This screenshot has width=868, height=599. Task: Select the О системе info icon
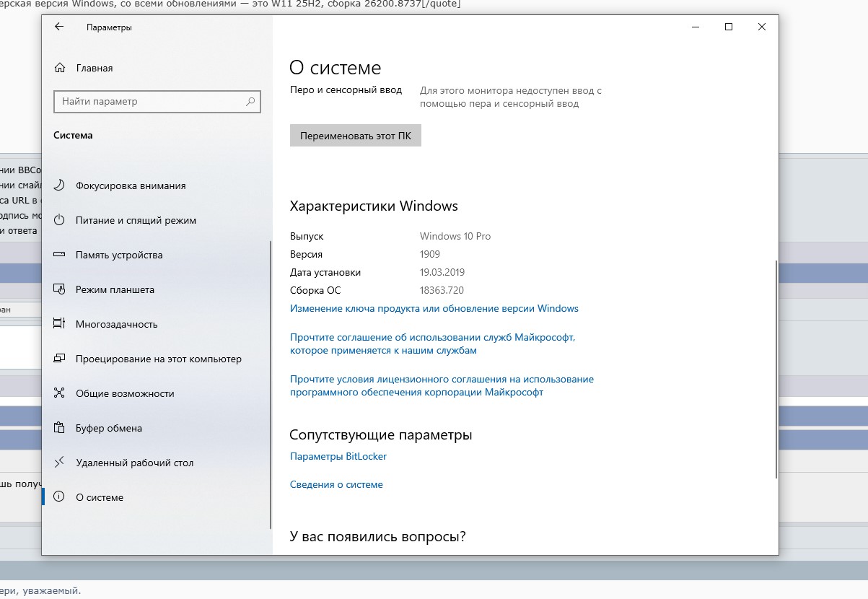coord(60,497)
